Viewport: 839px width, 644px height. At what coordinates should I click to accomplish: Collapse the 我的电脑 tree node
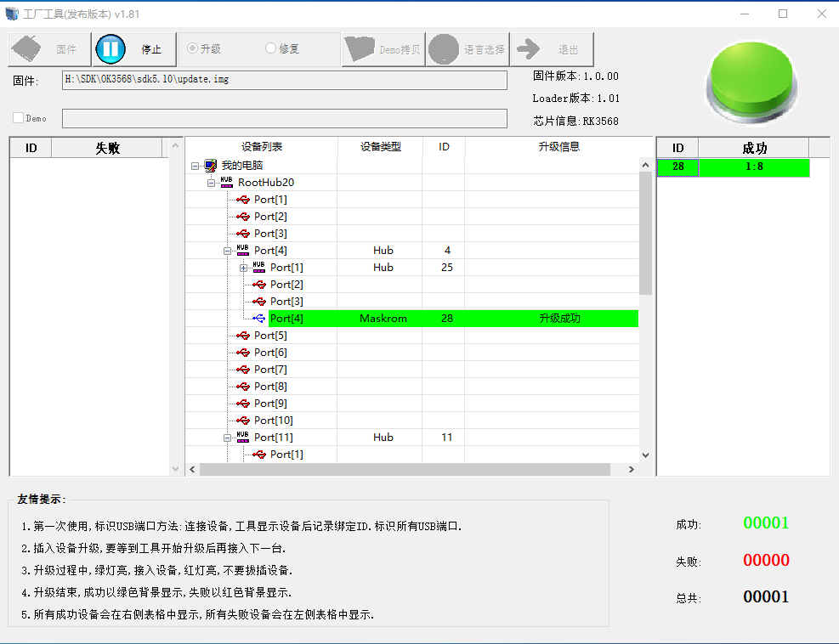coord(196,166)
